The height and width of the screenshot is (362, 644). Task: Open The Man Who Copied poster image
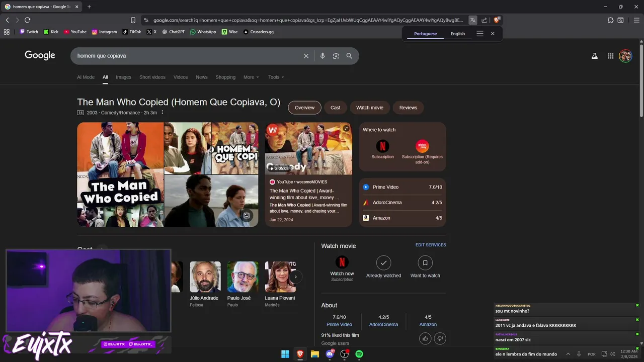120,175
